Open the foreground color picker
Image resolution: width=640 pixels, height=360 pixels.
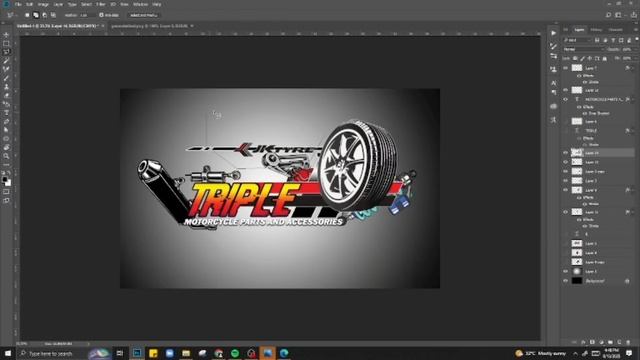click(x=4, y=179)
